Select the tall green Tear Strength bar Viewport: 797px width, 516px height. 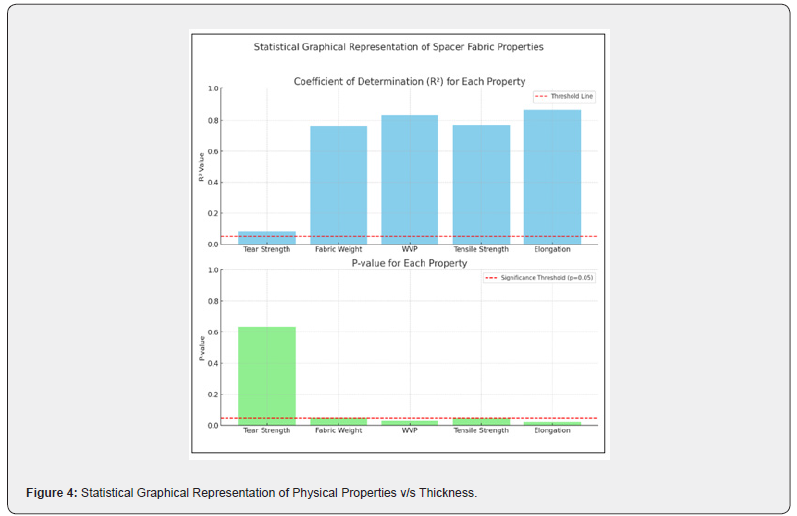pos(267,375)
